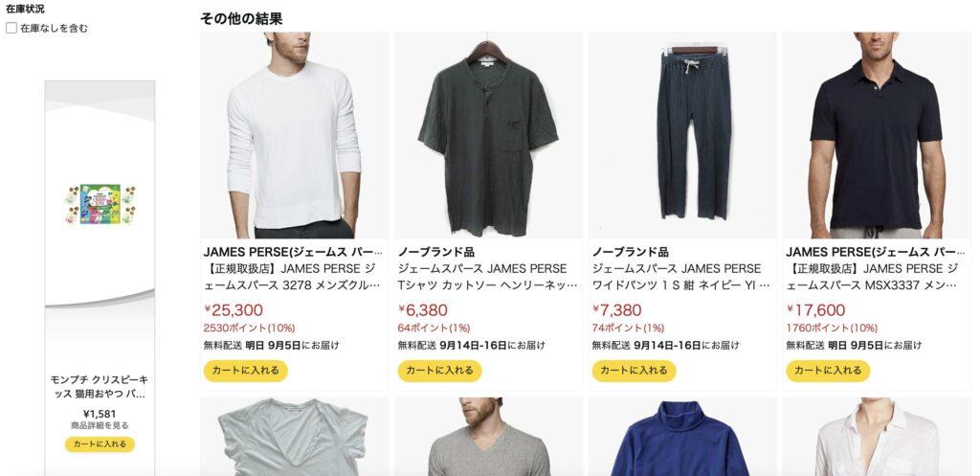Add the ¥25,300 white crewneck to cart
Image resolution: width=980 pixels, height=476 pixels.
coord(246,371)
